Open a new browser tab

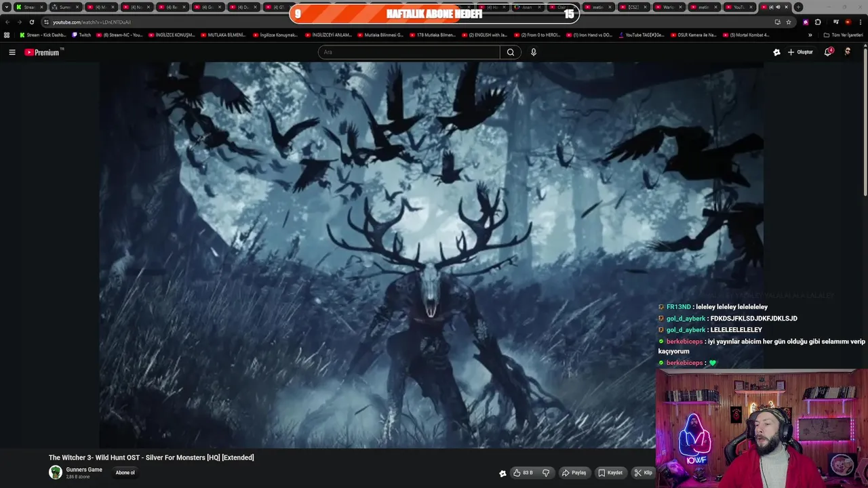tap(798, 7)
